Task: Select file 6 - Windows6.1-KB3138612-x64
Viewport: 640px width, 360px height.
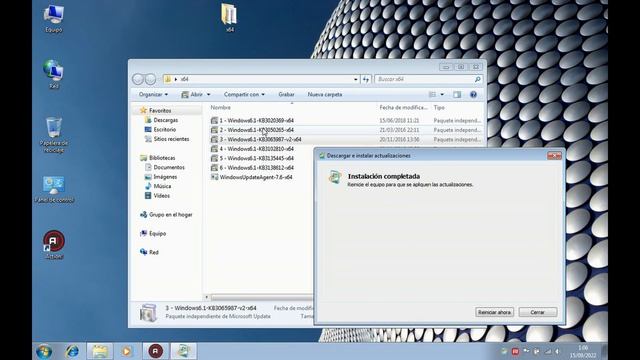Action: pyautogui.click(x=252, y=167)
